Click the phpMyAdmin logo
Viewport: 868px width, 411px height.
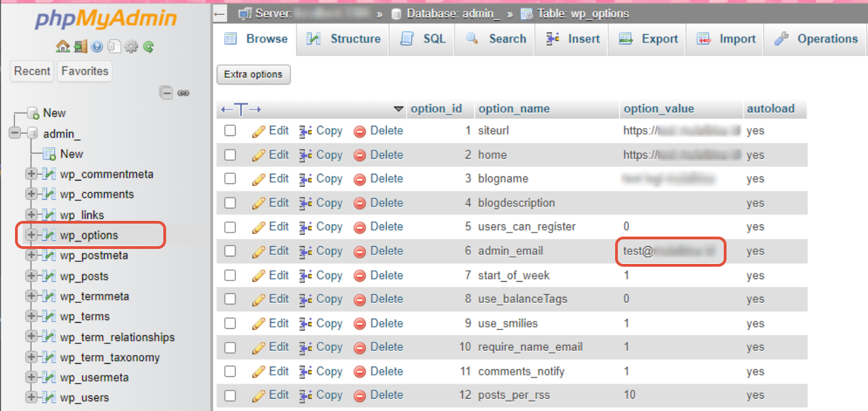pos(106,18)
